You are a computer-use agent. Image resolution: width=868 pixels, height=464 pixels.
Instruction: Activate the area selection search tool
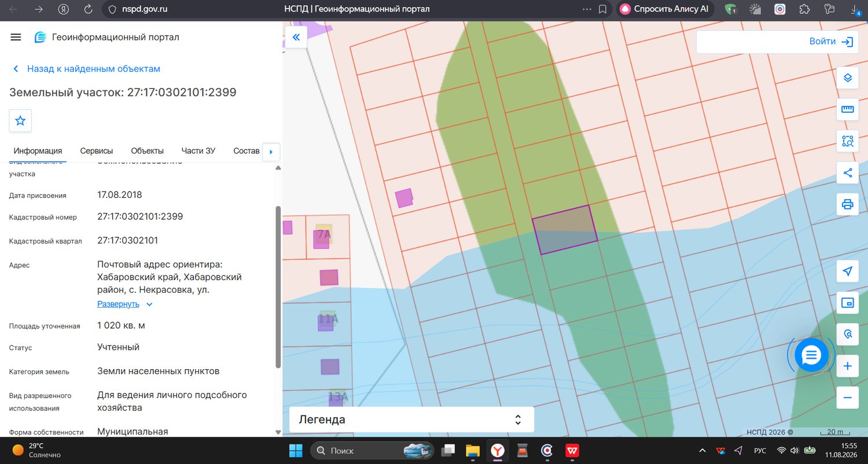pos(848,141)
